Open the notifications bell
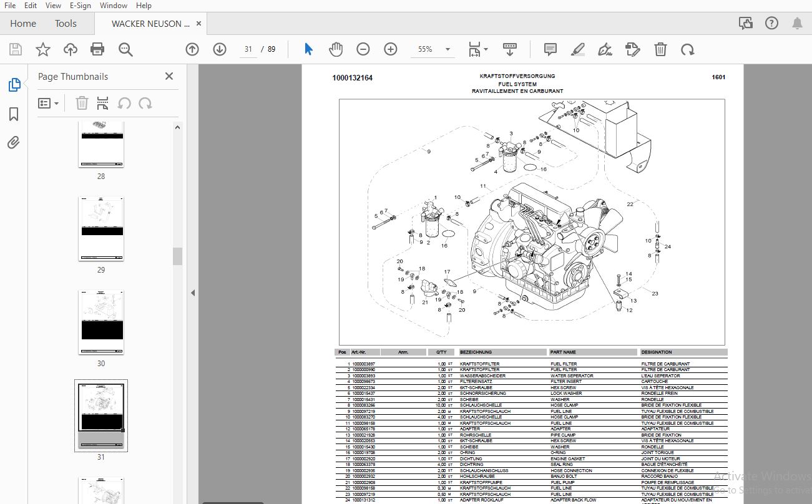This screenshot has width=812, height=504. [x=797, y=24]
